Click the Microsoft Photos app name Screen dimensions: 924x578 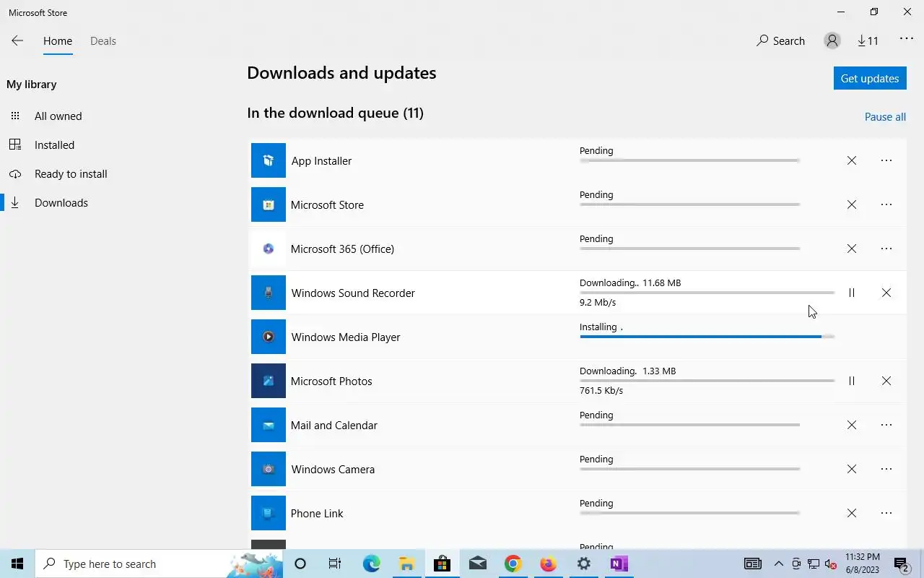click(331, 381)
